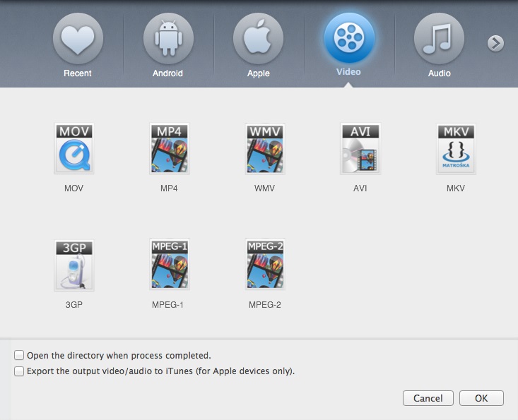Choose the Apple logo category icon
This screenshot has height=420, width=518.
click(x=259, y=39)
